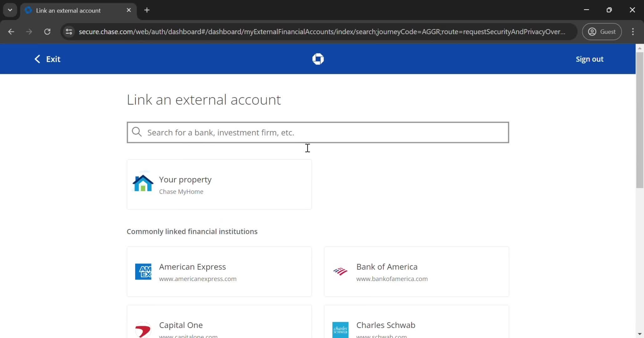Click the back arrow Exit icon
Image resolution: width=644 pixels, height=338 pixels.
coord(37,59)
